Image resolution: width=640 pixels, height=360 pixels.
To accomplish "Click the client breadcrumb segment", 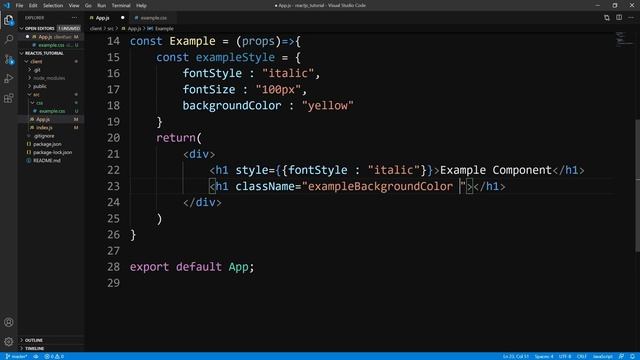I will [x=96, y=29].
